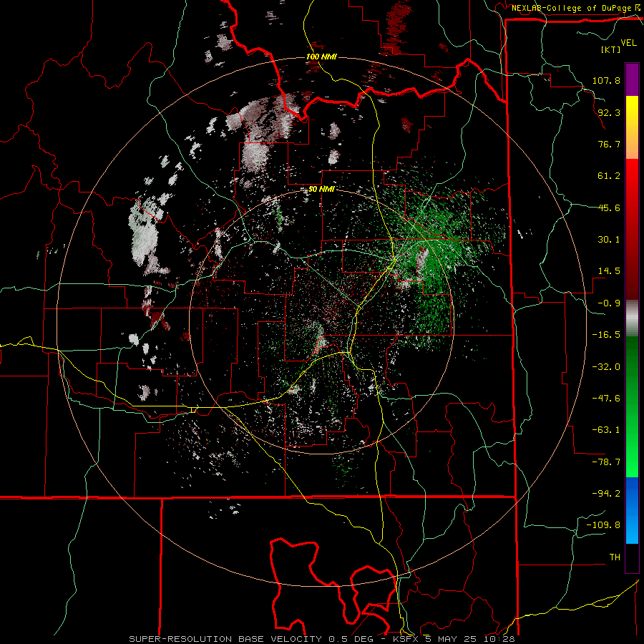Click the 100 NMI range ring label
The height and width of the screenshot is (644, 644).
click(x=321, y=57)
